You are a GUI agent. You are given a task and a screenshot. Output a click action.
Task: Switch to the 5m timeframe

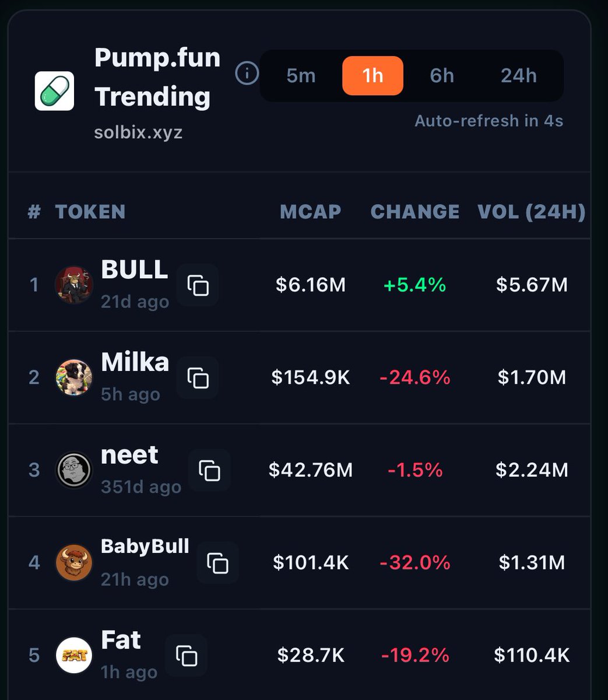301,76
